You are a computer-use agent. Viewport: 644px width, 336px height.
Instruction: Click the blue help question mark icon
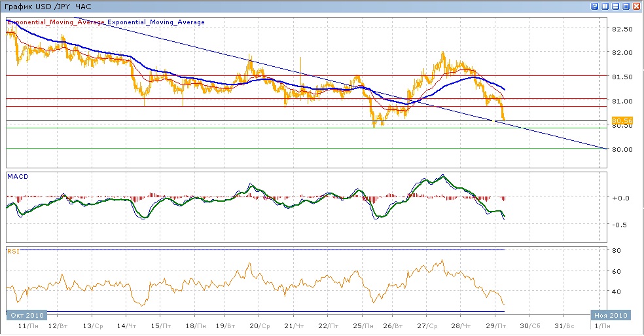coord(595,5)
